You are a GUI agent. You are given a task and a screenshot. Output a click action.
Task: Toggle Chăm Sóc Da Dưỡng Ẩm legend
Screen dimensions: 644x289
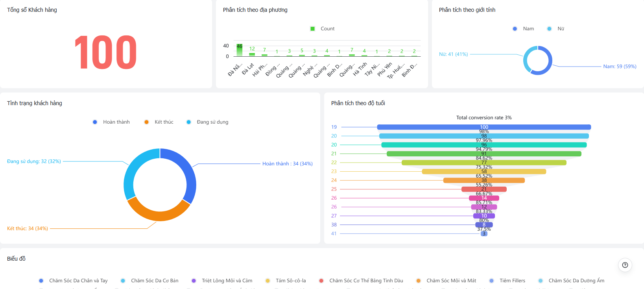click(x=571, y=281)
